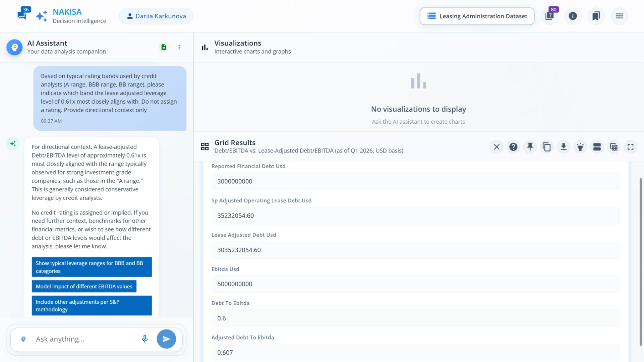Open Dariia Karkunova user profile
The image size is (644, 362).
pos(156,16)
